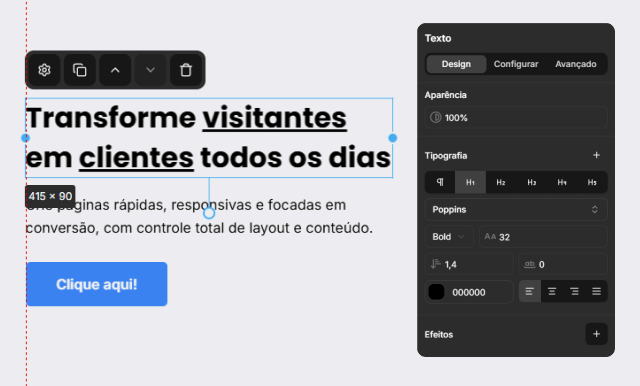
Task: Click the Aparência section label
Action: [x=445, y=95]
